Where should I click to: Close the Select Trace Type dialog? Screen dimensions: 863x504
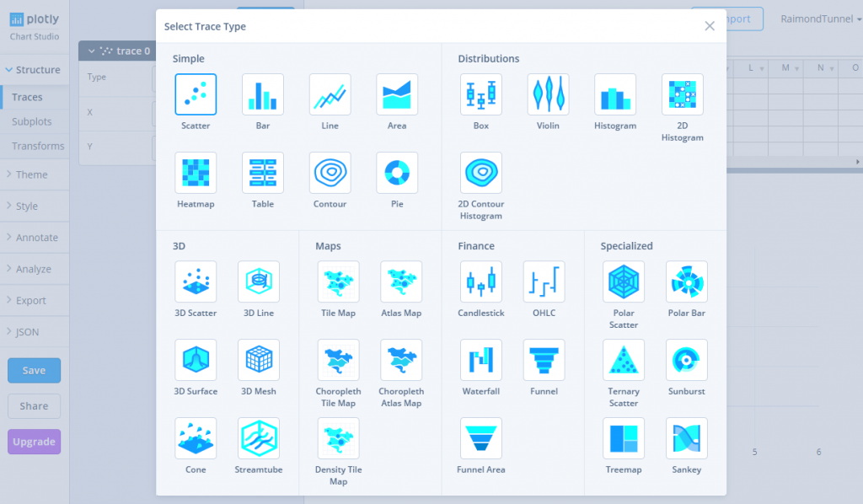(710, 26)
